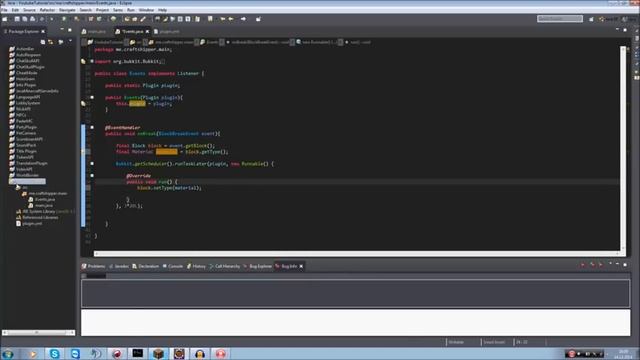Select the LobbySystem project

pos(28,103)
